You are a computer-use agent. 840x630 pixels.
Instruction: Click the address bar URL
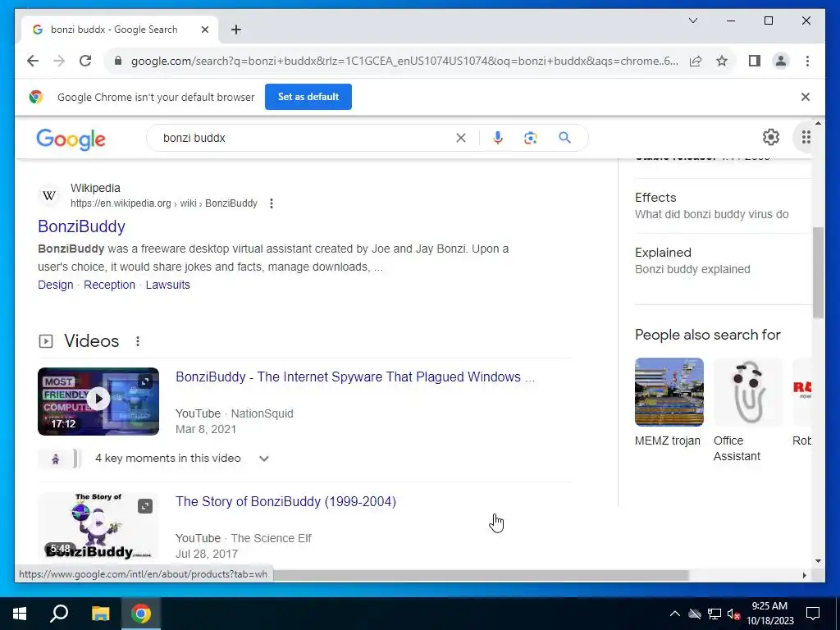pos(404,61)
